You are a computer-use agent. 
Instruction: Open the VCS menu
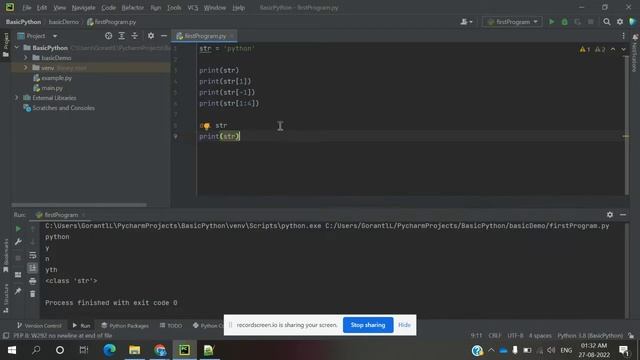[x=193, y=7]
